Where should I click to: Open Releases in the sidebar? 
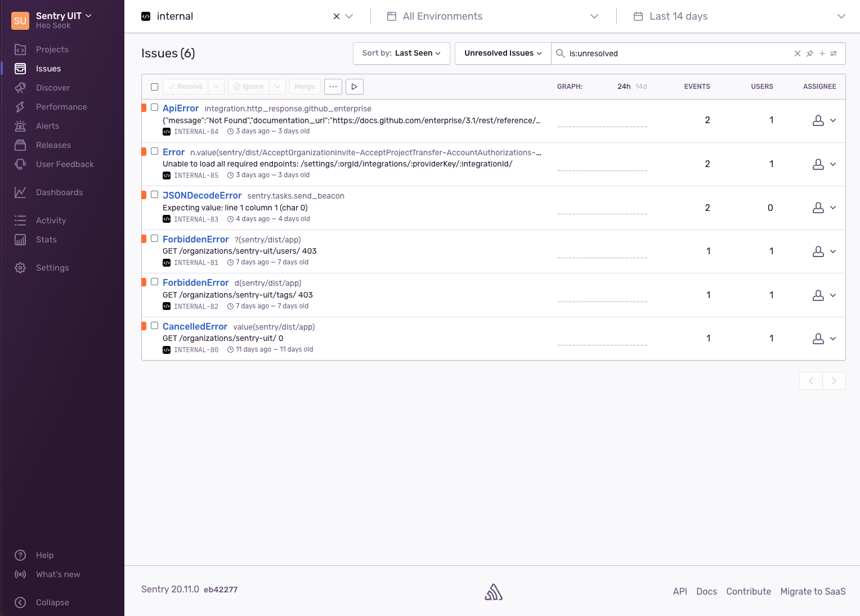[x=53, y=145]
